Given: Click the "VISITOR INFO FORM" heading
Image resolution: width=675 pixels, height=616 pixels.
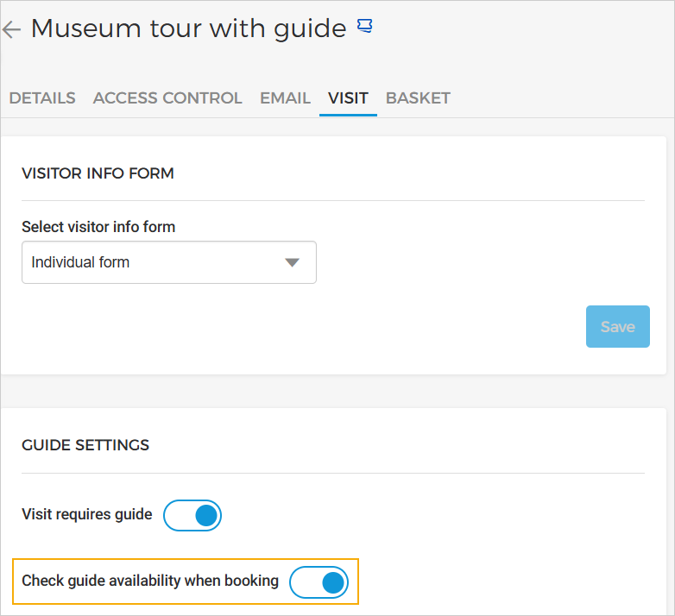Looking at the screenshot, I should [x=98, y=173].
